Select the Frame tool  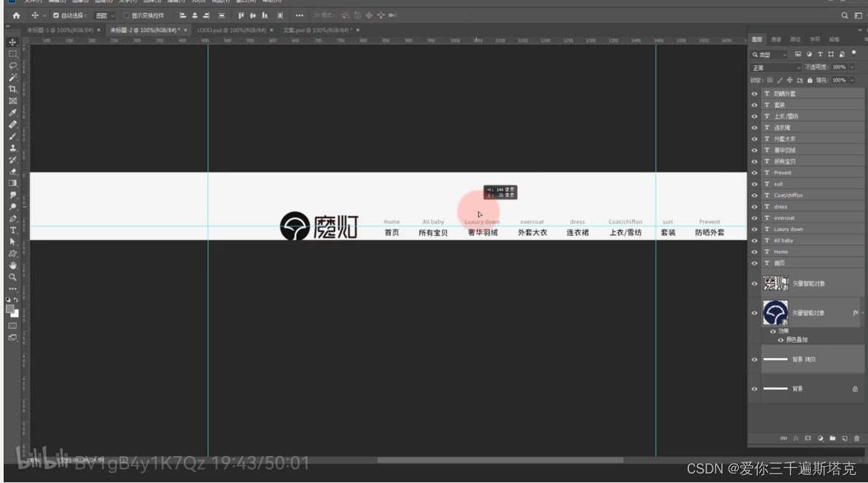(x=12, y=101)
